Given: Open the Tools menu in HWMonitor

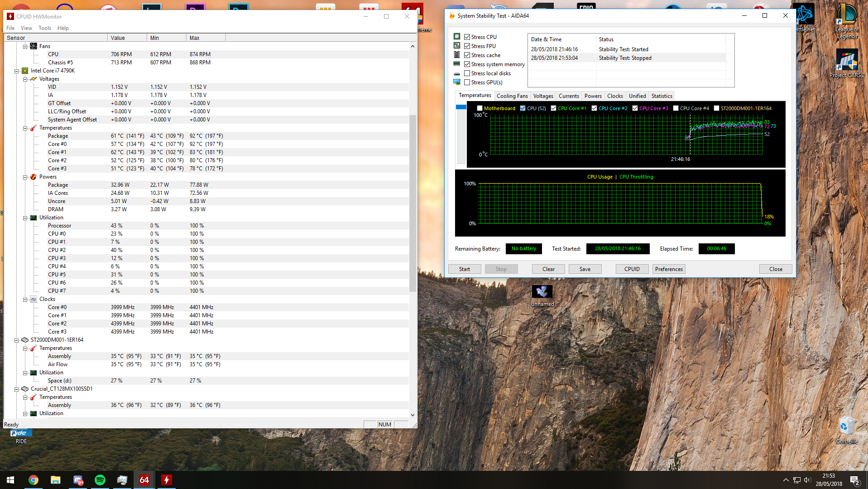Looking at the screenshot, I should [x=45, y=28].
